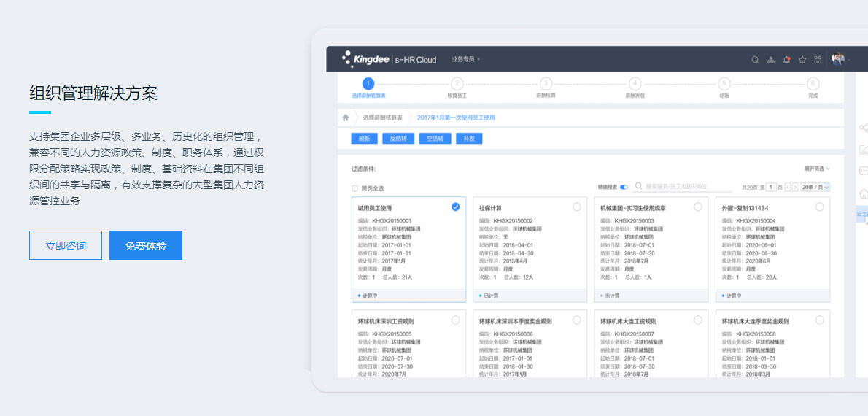Click the share nodes icon in right sidebar
The width and height of the screenshot is (868, 416).
coord(863,128)
